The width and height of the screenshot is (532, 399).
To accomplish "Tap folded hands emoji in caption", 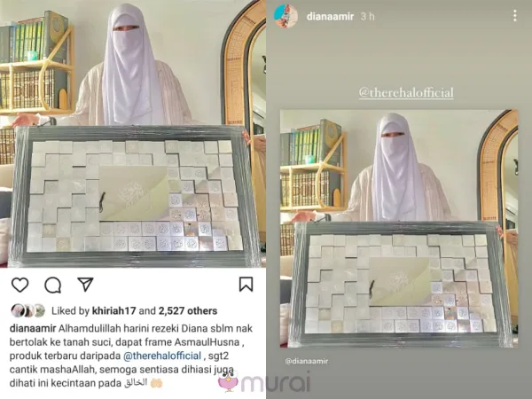I will tap(156, 383).
